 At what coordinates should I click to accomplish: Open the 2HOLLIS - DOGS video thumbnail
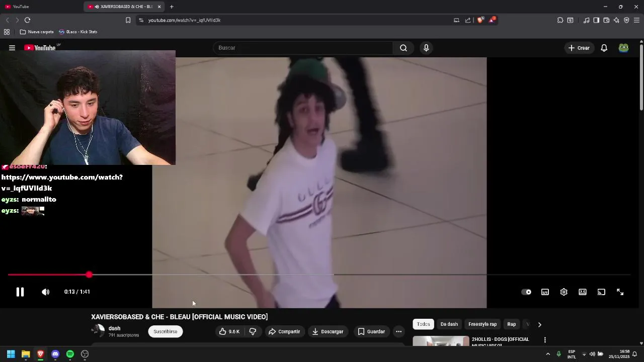pyautogui.click(x=441, y=341)
